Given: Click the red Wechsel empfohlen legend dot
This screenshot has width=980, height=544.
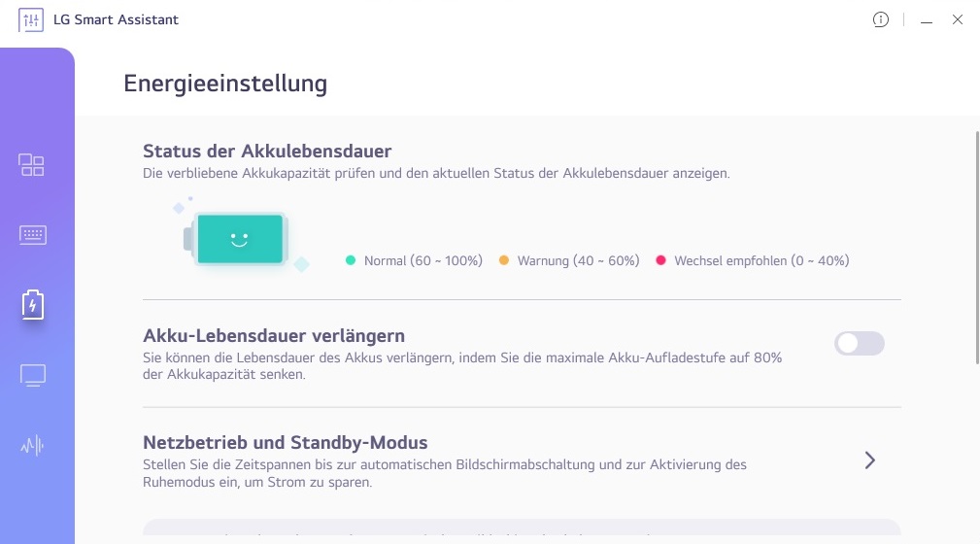Looking at the screenshot, I should click(x=661, y=260).
